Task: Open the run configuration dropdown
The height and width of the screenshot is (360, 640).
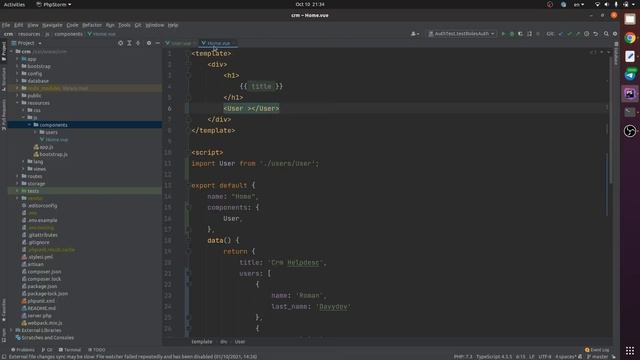Action: click(462, 34)
